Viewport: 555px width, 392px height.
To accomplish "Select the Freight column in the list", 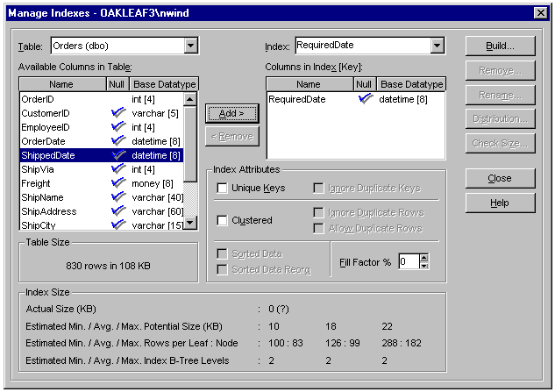I will pos(61,183).
